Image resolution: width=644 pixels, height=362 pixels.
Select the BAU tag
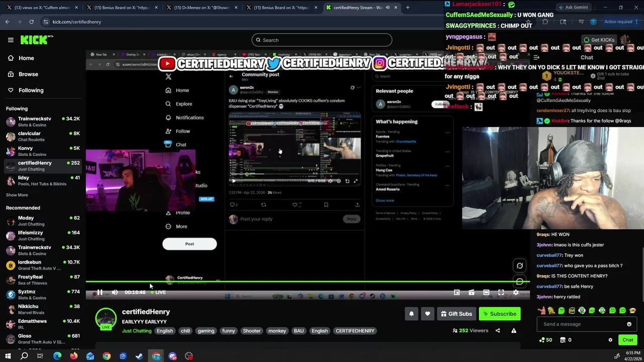(x=299, y=331)
